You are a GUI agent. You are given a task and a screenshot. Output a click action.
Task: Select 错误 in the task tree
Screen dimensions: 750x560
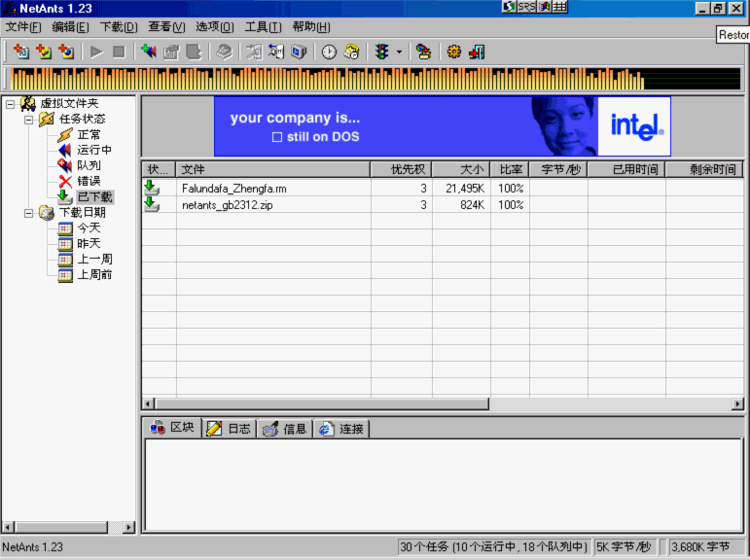click(x=89, y=182)
